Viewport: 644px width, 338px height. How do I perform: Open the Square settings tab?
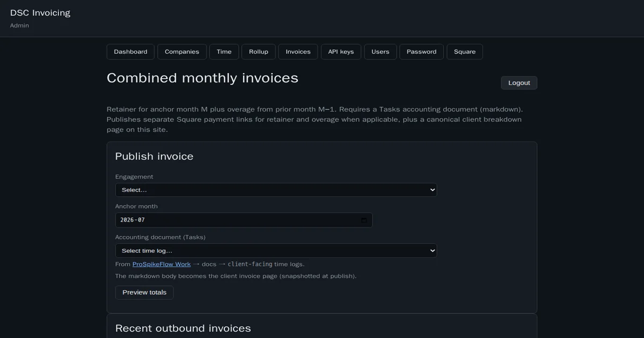pyautogui.click(x=465, y=52)
